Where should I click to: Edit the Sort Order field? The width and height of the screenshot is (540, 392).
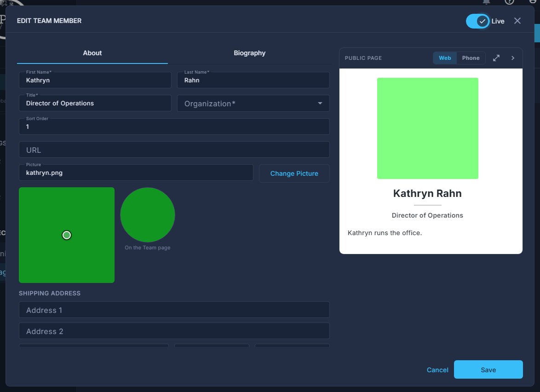tap(174, 127)
